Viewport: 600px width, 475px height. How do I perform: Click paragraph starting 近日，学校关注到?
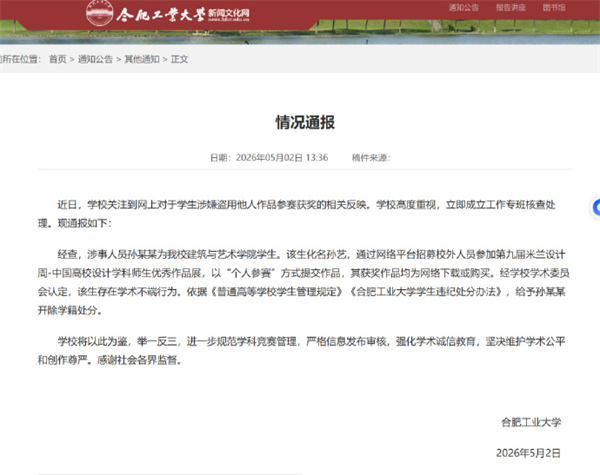click(297, 214)
